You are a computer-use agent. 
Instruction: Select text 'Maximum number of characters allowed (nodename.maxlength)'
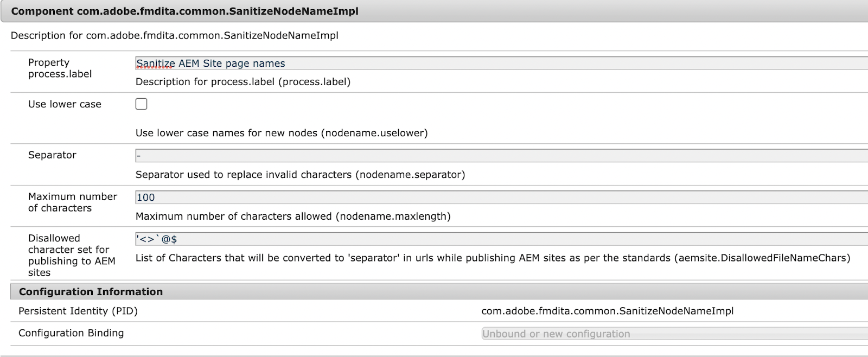293,216
